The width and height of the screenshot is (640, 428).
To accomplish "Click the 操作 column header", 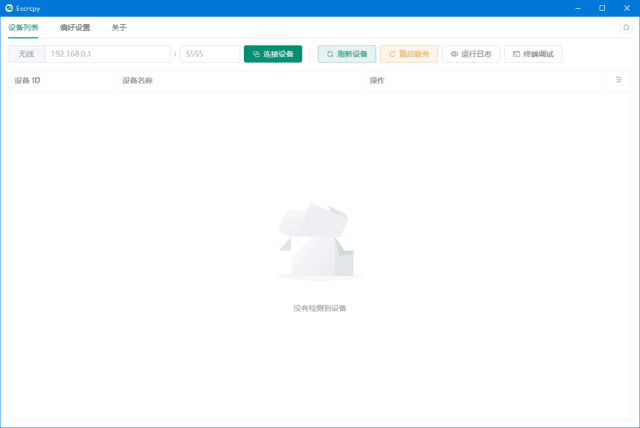I will [x=377, y=80].
